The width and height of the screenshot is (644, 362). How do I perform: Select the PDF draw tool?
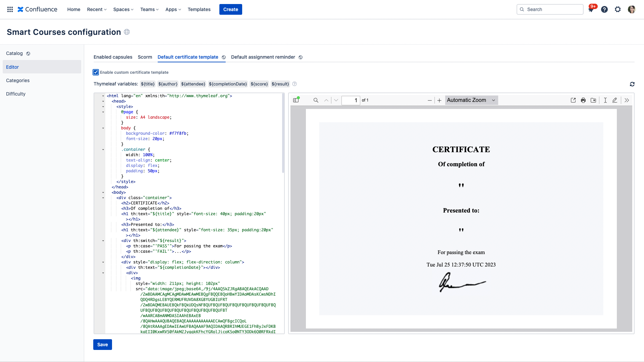(x=615, y=100)
